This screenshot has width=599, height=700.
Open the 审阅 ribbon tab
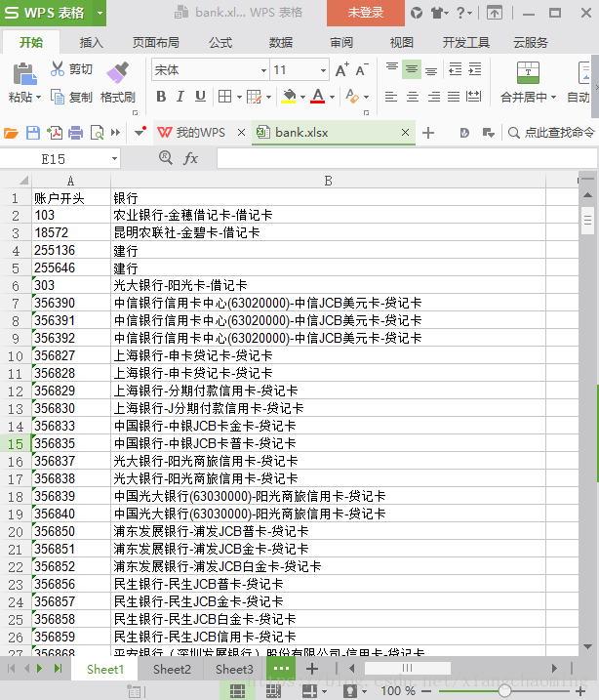pos(341,43)
